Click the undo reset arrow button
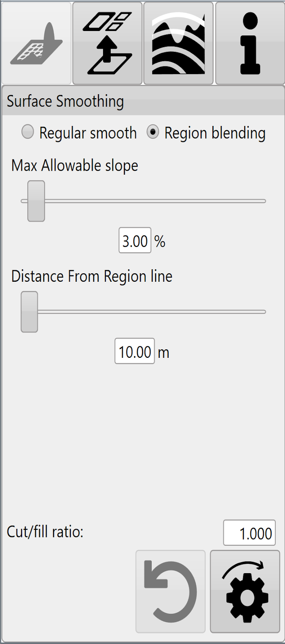Viewport: 285px width, 644px height. point(171,591)
